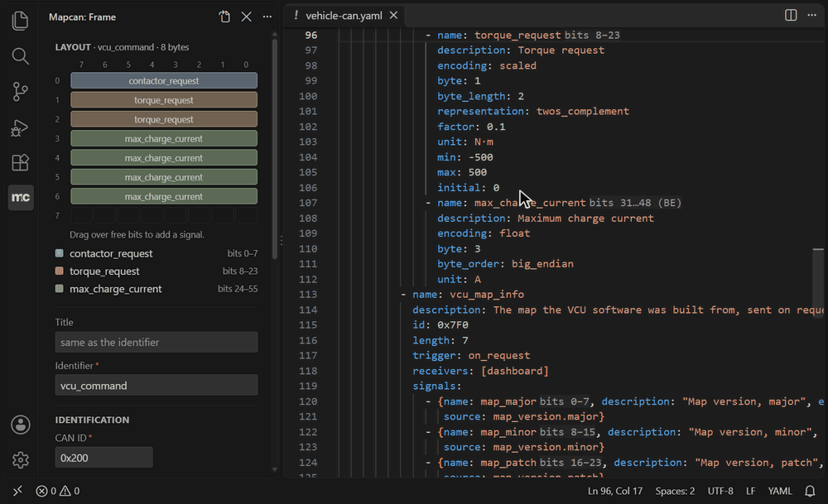Click the CAN ID field showing 0x200
This screenshot has width=828, height=504.
click(x=104, y=458)
